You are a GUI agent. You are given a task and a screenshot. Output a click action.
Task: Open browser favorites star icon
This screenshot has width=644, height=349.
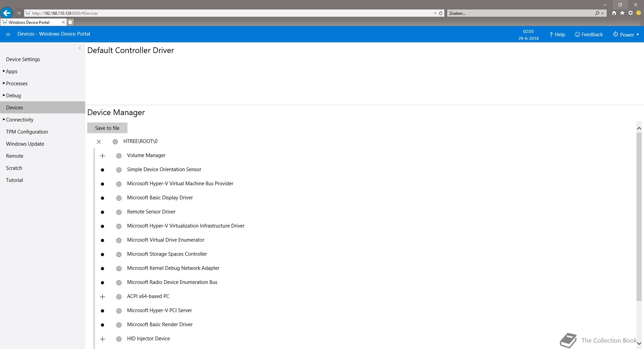click(x=622, y=13)
